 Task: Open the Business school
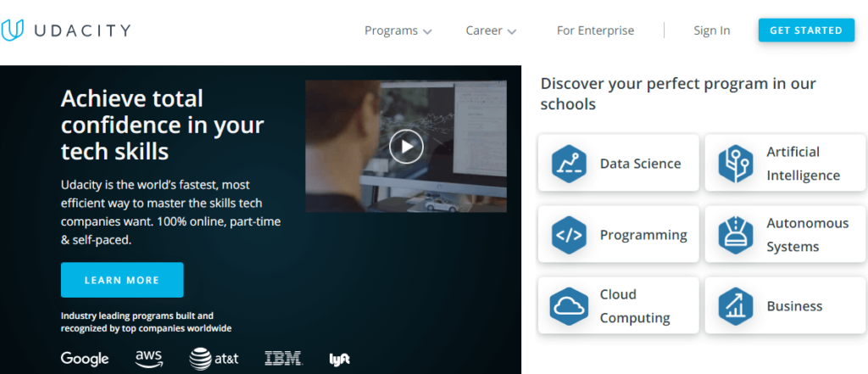[x=785, y=306]
